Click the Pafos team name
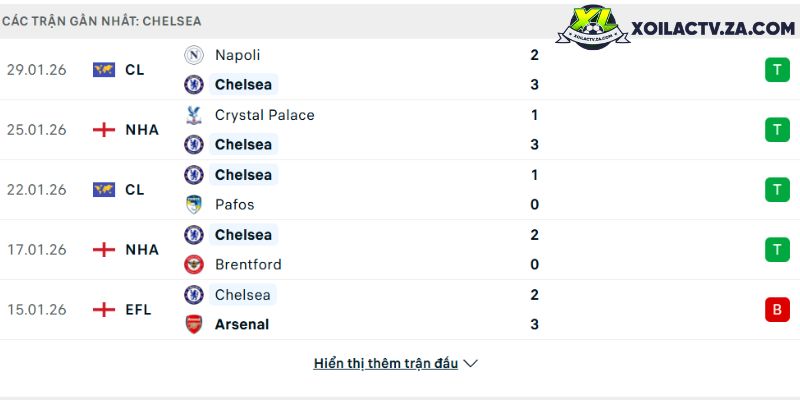800x400 pixels. coord(234,205)
